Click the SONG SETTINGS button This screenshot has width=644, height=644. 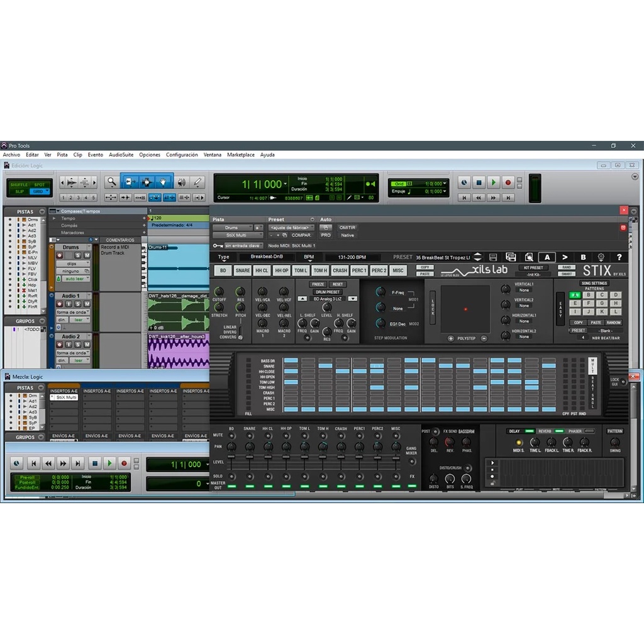point(594,283)
